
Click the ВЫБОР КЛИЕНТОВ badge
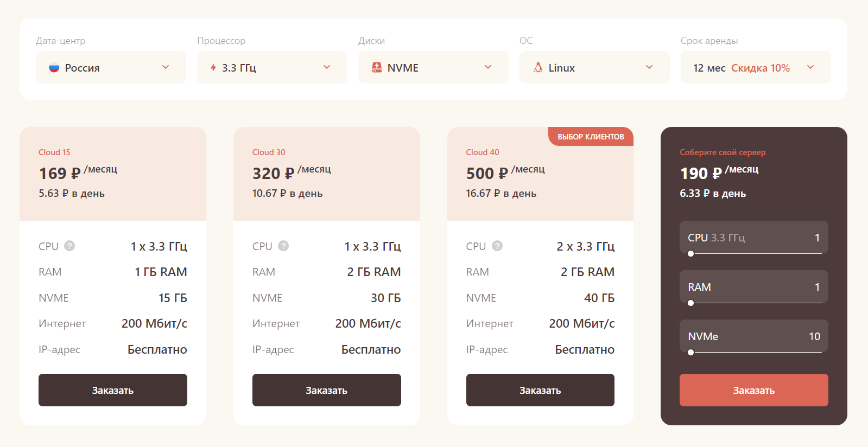point(591,137)
